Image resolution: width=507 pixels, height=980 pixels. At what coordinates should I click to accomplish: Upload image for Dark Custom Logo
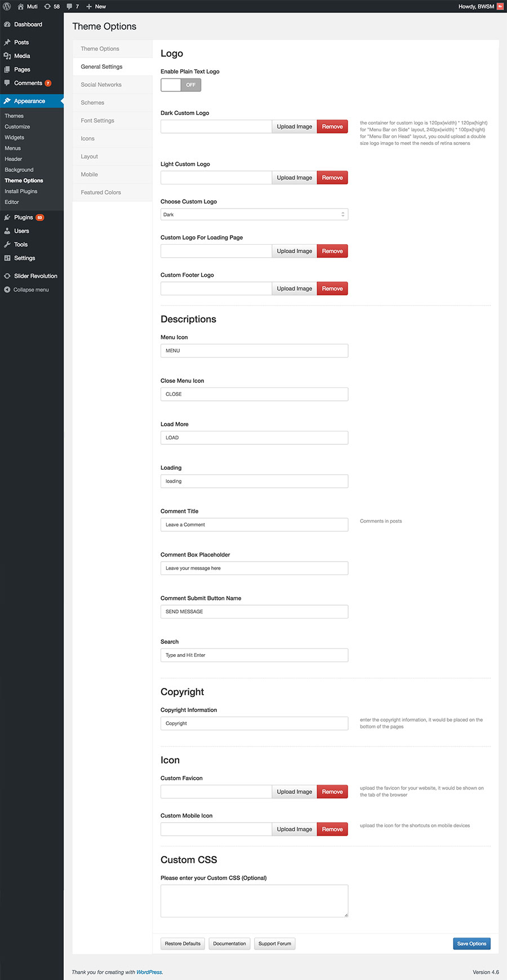pyautogui.click(x=294, y=127)
